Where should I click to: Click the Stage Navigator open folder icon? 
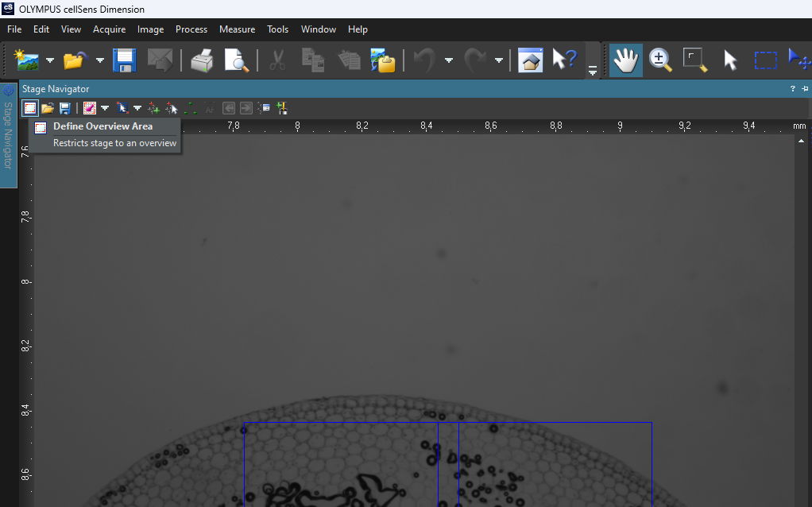(48, 108)
